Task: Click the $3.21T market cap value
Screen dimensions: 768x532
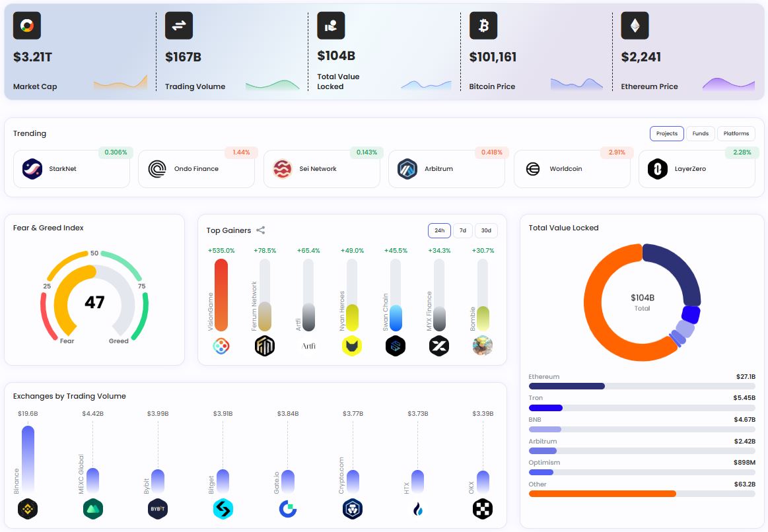Action: [x=33, y=57]
